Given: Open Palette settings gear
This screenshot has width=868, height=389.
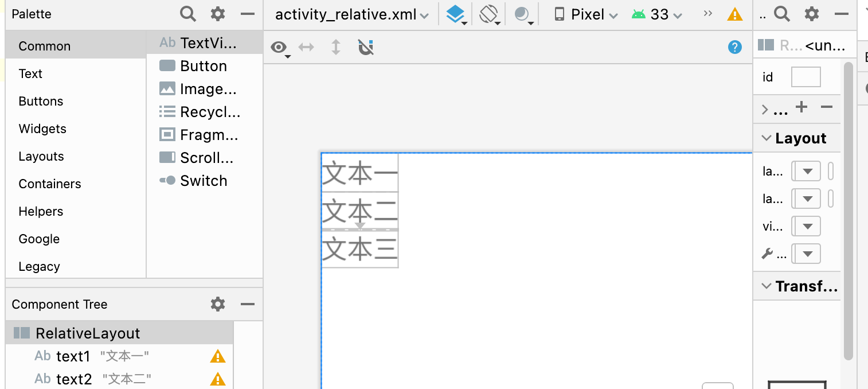Looking at the screenshot, I should (218, 14).
